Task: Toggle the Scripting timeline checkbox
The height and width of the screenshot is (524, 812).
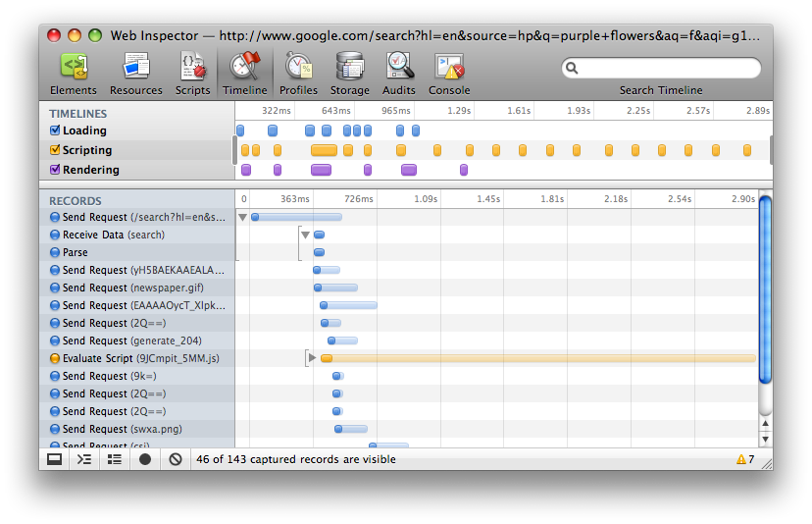Action: (x=55, y=150)
